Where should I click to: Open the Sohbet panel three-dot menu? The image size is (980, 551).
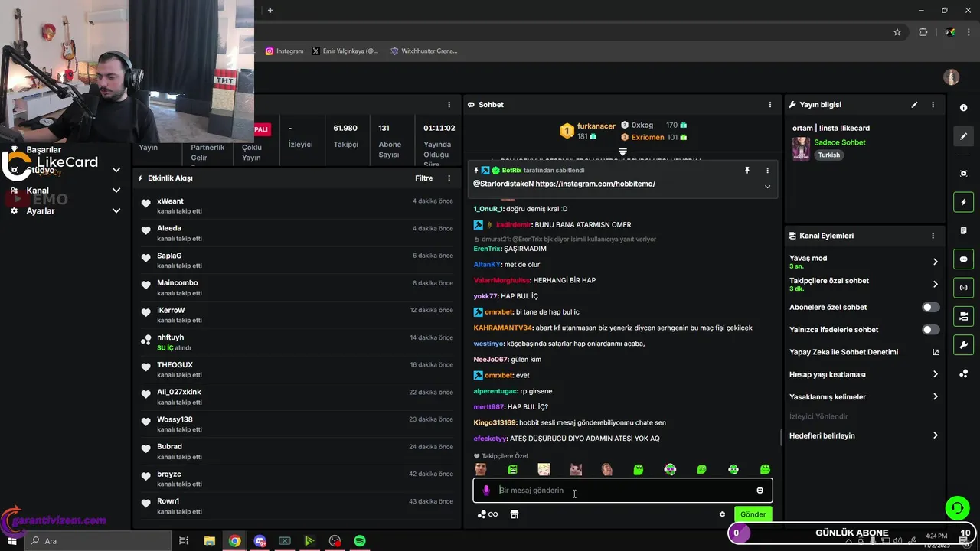[770, 105]
